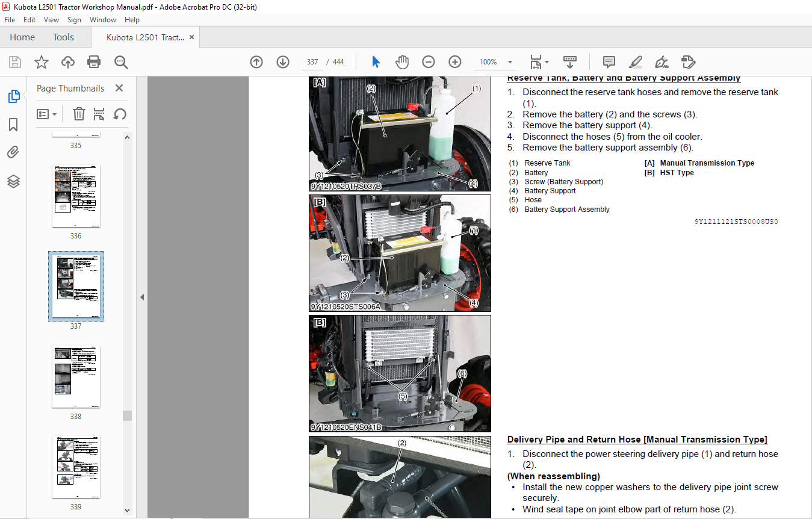The width and height of the screenshot is (812, 519).
Task: Collapse the navigation pane with the arrow
Action: tap(142, 297)
